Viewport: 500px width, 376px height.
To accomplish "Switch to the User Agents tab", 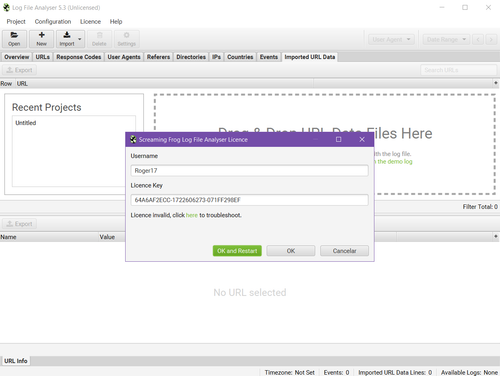I will pyautogui.click(x=124, y=57).
